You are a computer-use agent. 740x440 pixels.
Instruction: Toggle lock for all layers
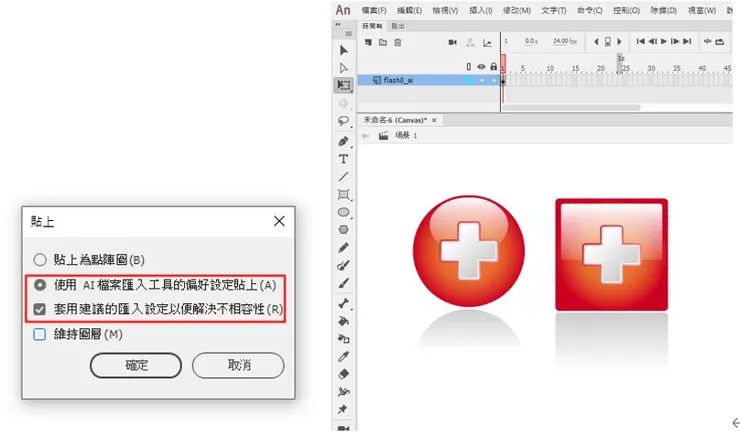pyautogui.click(x=494, y=67)
